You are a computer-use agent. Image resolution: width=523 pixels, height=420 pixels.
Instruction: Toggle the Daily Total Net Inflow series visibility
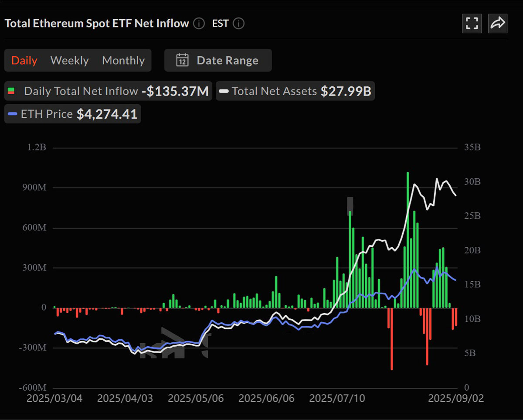pyautogui.click(x=81, y=91)
